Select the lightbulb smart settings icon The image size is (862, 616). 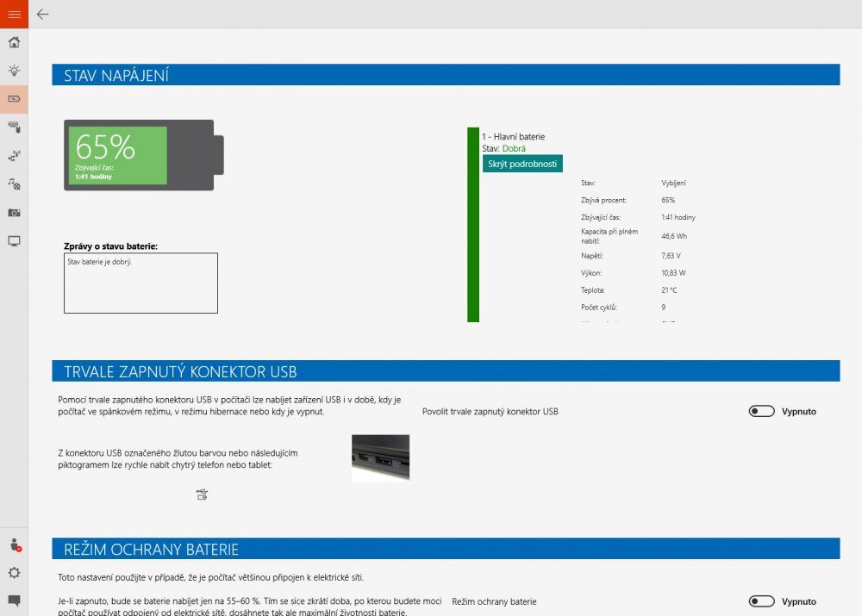pos(14,71)
